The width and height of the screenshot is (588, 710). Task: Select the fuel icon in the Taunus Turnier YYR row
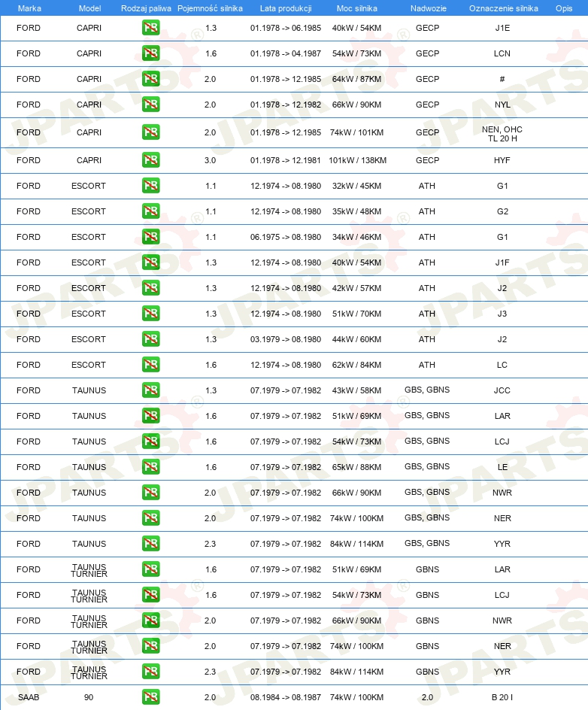(150, 672)
